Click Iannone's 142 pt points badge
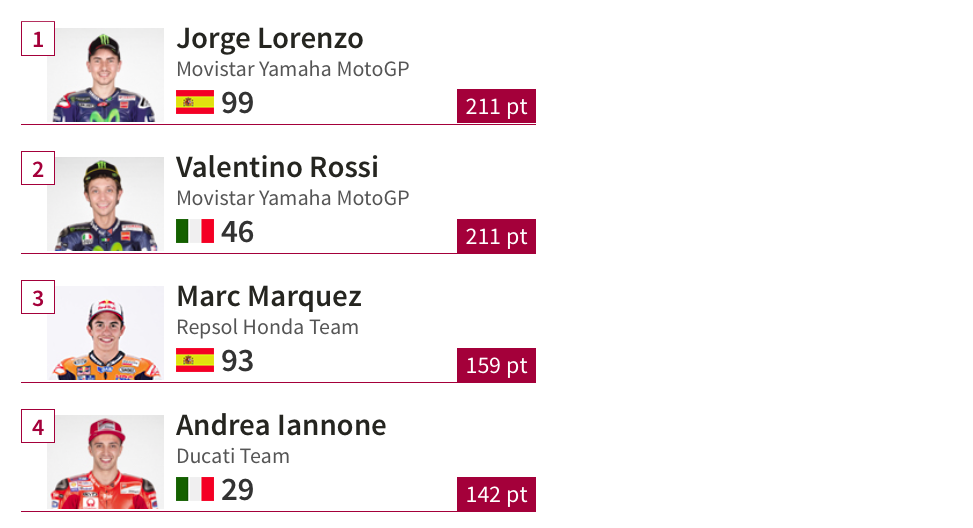Viewport: 973px width, 528px height. (496, 494)
